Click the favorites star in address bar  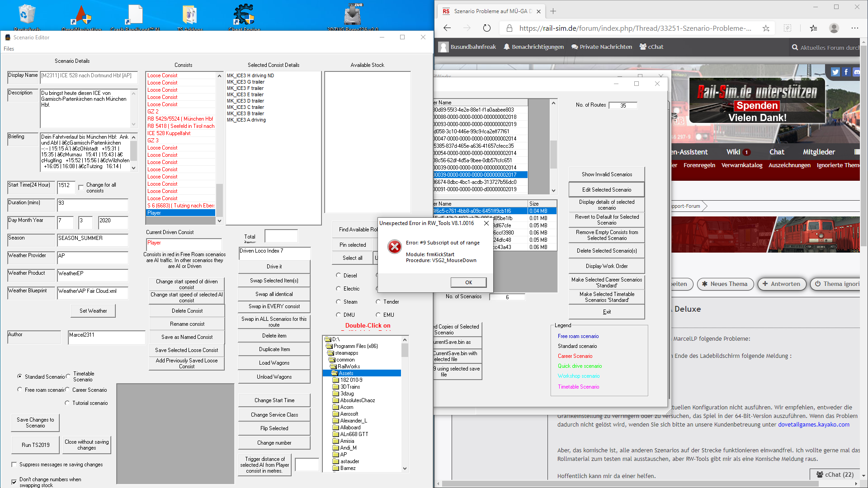click(766, 28)
